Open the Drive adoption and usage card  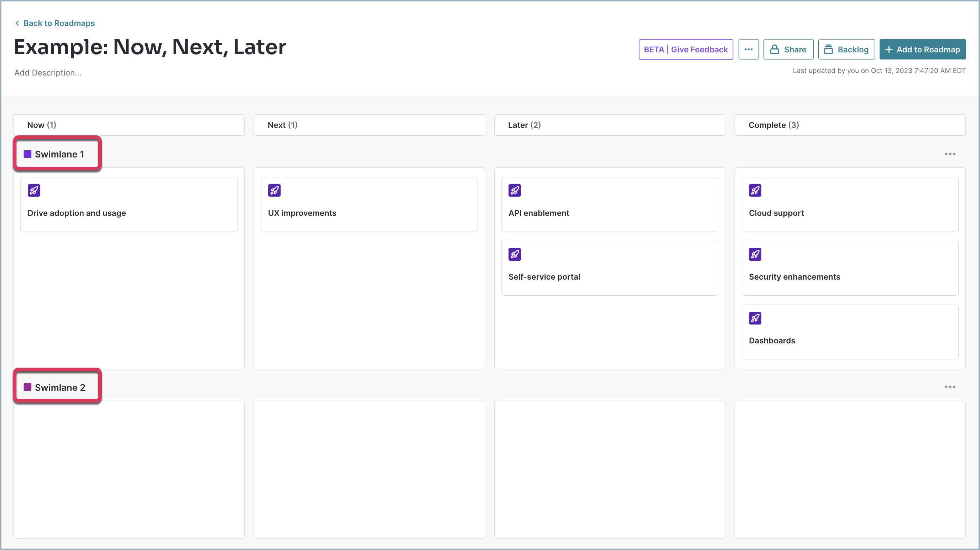pyautogui.click(x=129, y=204)
